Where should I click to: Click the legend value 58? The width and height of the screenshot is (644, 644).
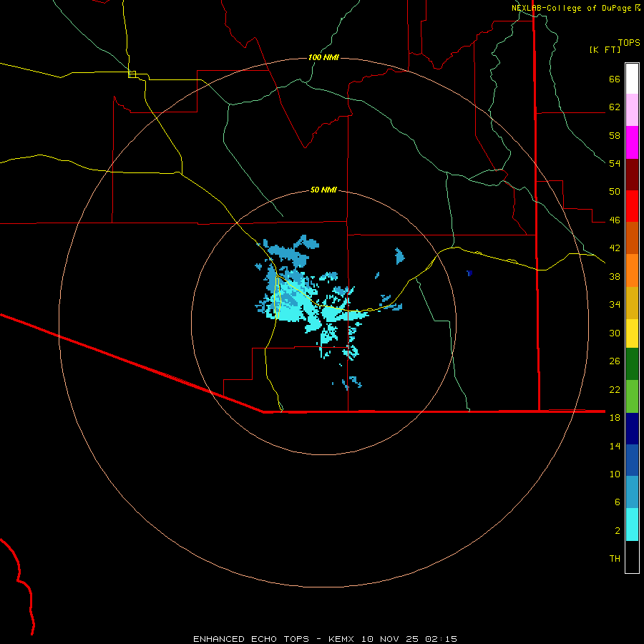[x=615, y=135]
